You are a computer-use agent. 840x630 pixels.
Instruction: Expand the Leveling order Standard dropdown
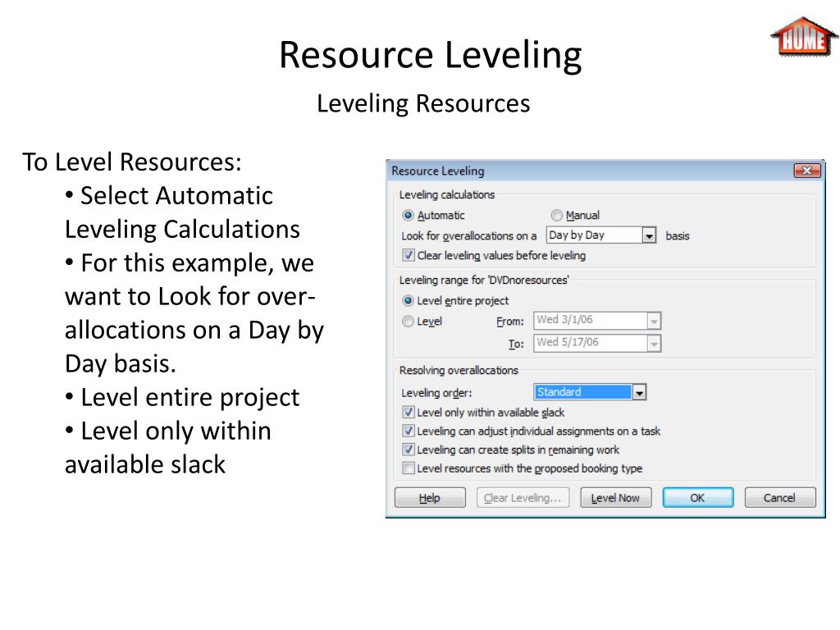tap(639, 392)
